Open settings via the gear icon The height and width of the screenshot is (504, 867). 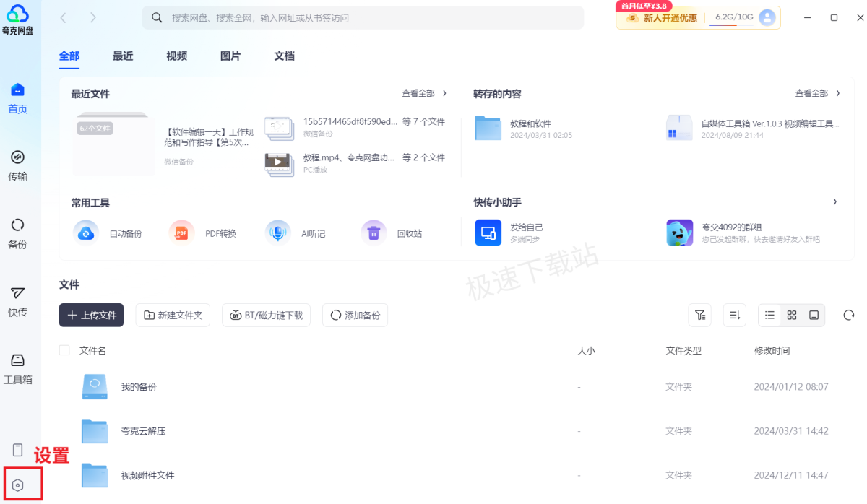(18, 485)
